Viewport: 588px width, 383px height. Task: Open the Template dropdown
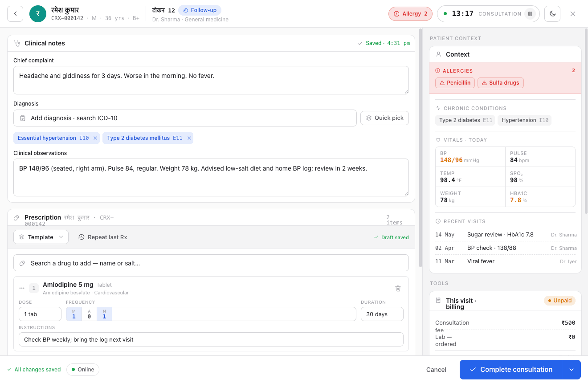(41, 237)
